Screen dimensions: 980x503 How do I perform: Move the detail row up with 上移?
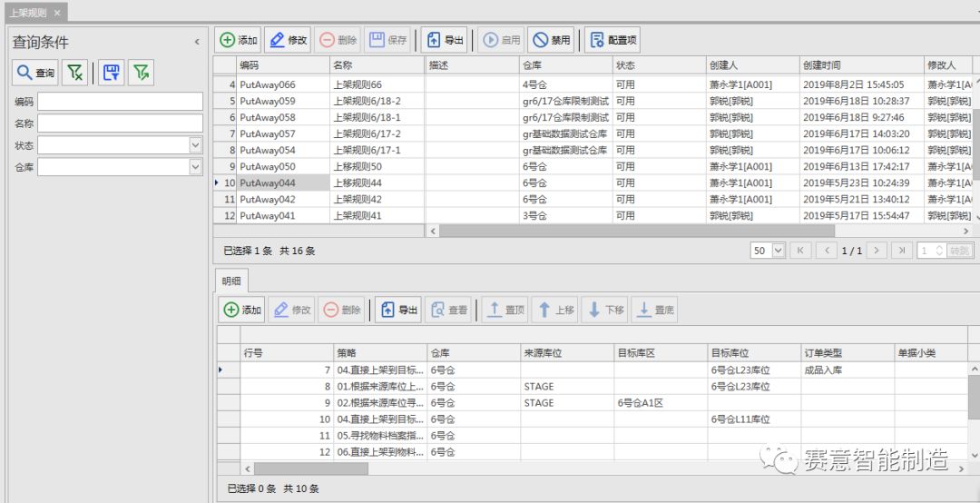[556, 310]
